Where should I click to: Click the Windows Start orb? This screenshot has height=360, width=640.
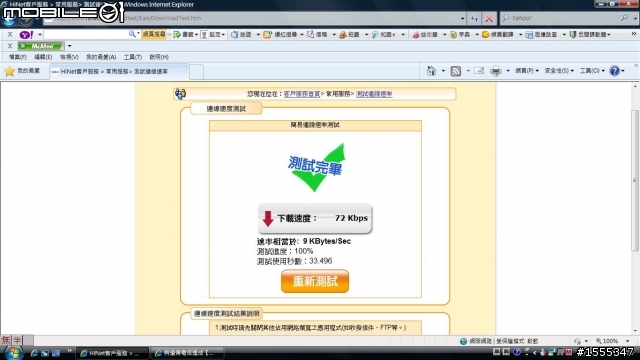click(13, 353)
